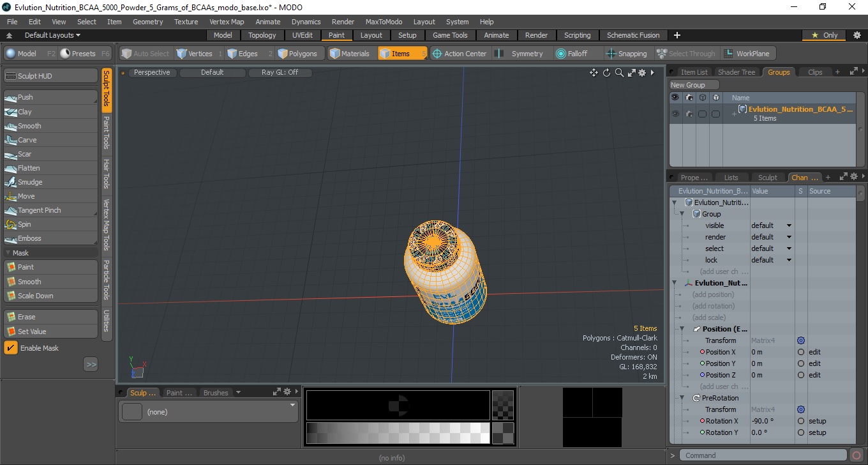The image size is (868, 465).
Task: Pick the Carve sculpt tool
Action: pyautogui.click(x=50, y=140)
